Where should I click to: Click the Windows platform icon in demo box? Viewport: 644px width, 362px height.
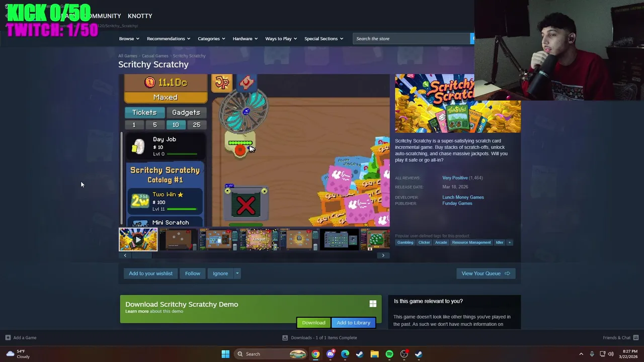[373, 304]
